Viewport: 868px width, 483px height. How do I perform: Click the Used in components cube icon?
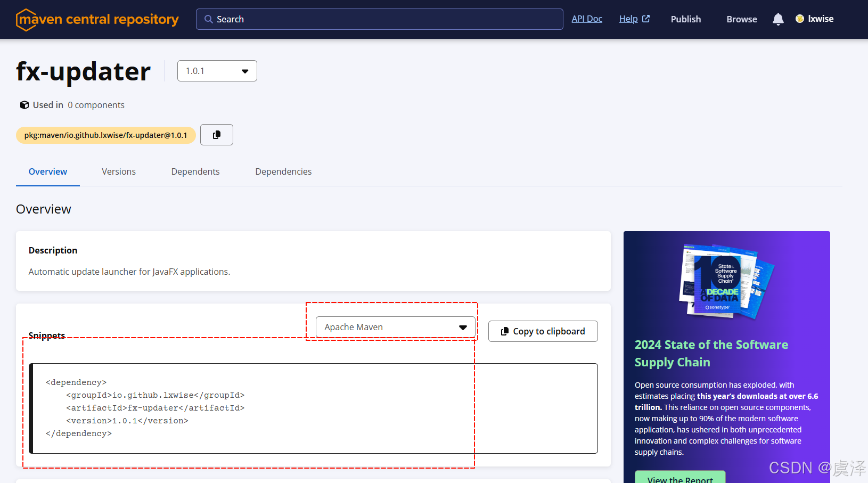24,105
